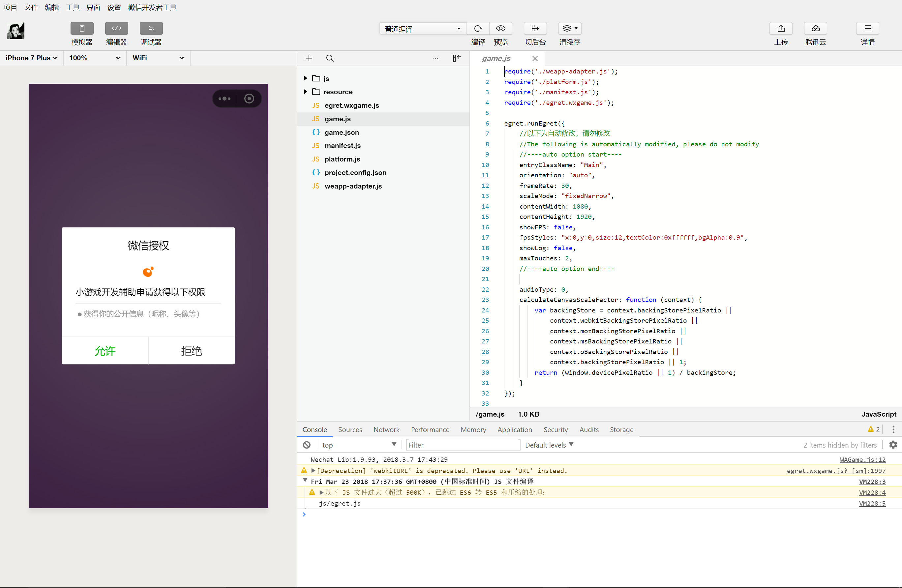The width and height of the screenshot is (902, 588).
Task: Switch to the Console tab
Action: point(315,430)
